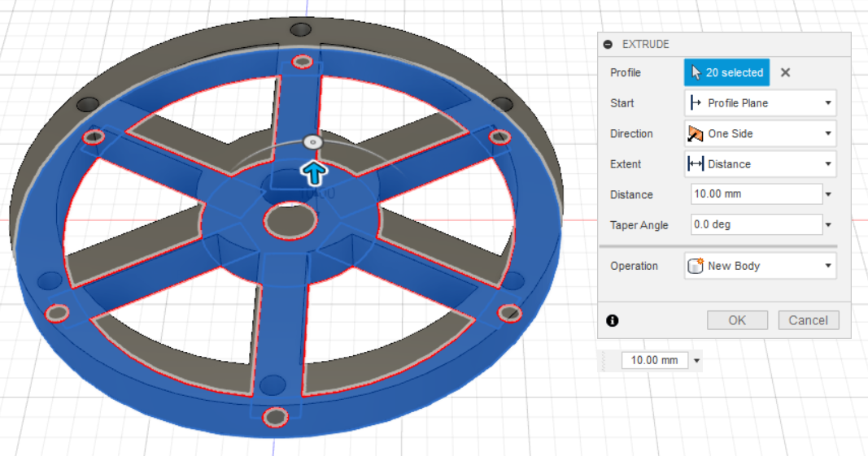Select the center hole profile of wheel
Screen dimensions: 868x456
coord(290,220)
